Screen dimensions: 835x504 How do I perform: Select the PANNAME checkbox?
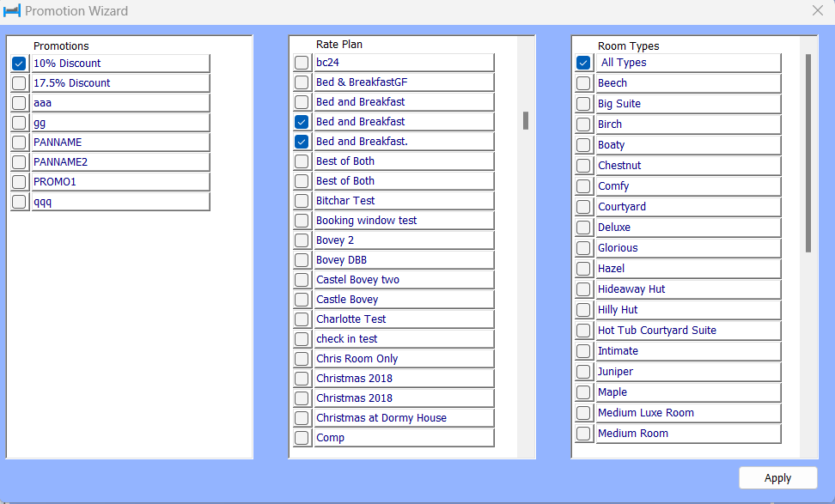(x=19, y=143)
